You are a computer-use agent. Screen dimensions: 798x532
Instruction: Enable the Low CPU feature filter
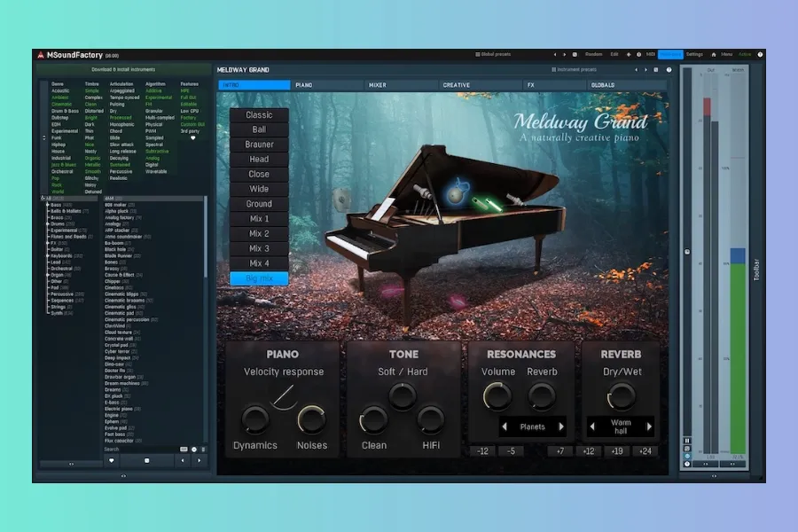pos(190,111)
